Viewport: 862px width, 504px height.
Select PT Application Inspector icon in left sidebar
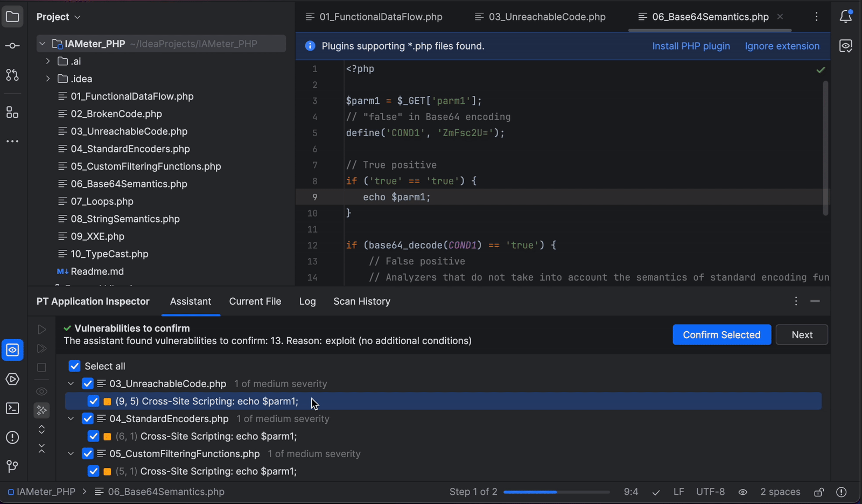[12, 350]
